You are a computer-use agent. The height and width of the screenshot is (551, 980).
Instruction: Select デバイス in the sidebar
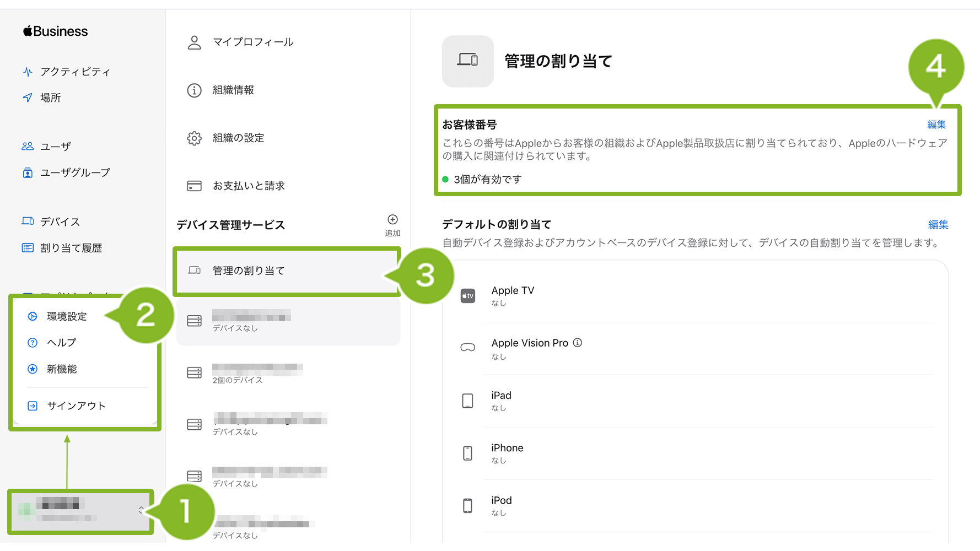60,222
